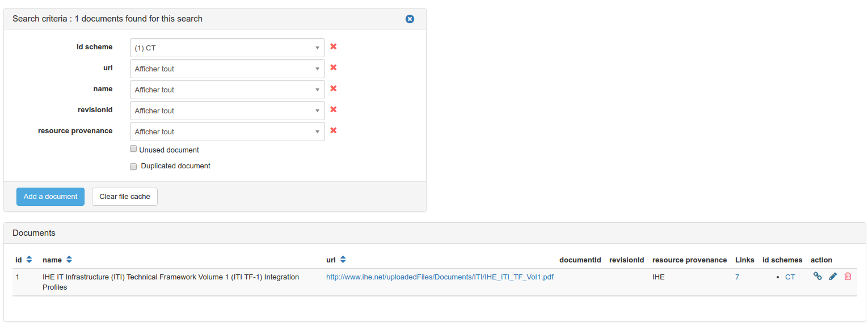Enable the Unused document checkbox
This screenshot has height=335, width=868.
133,149
